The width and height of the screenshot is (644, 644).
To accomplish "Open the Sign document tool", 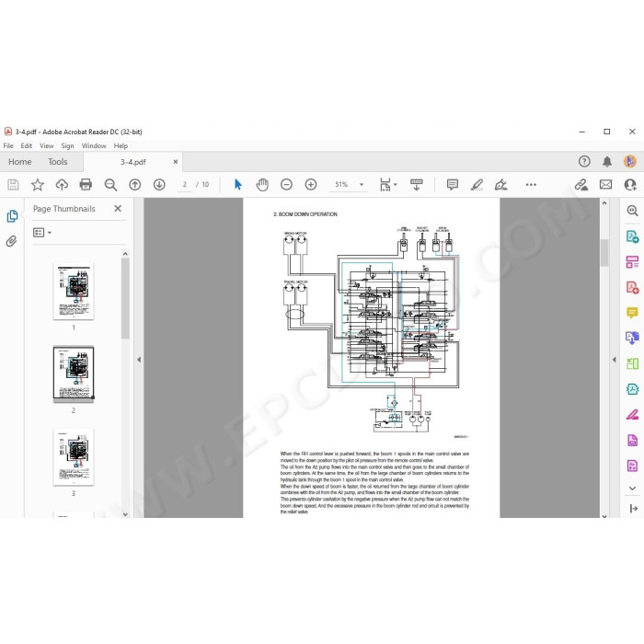I will (x=500, y=184).
